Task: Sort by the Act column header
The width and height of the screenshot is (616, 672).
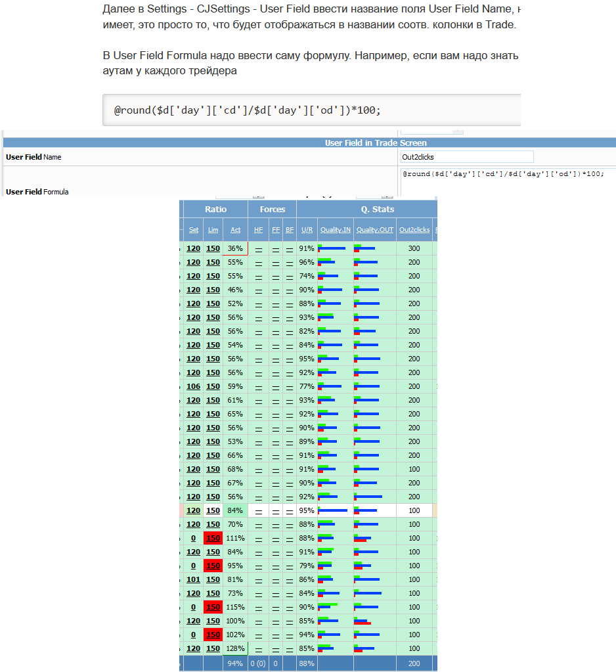Action: coord(235,230)
